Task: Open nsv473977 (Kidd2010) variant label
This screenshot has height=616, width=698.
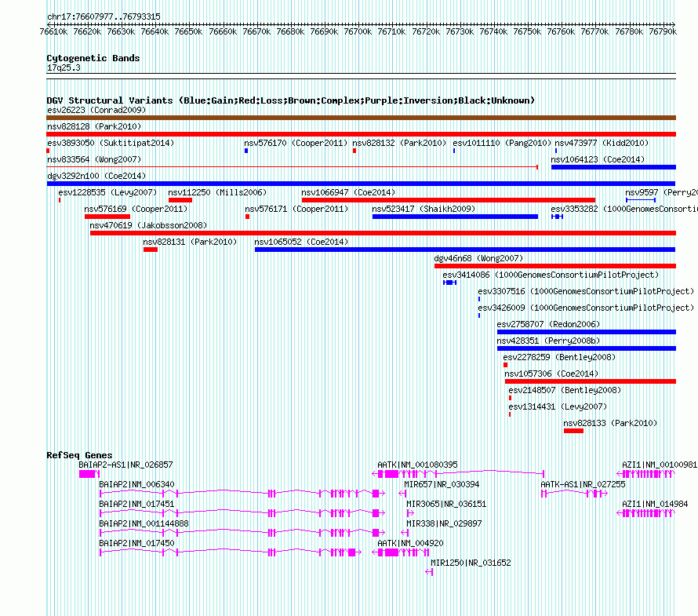Action: [x=602, y=143]
